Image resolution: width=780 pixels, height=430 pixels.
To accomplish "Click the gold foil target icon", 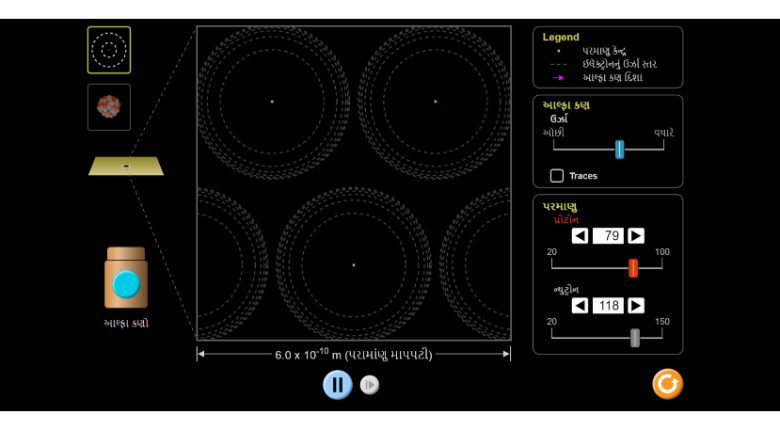I will point(126,165).
